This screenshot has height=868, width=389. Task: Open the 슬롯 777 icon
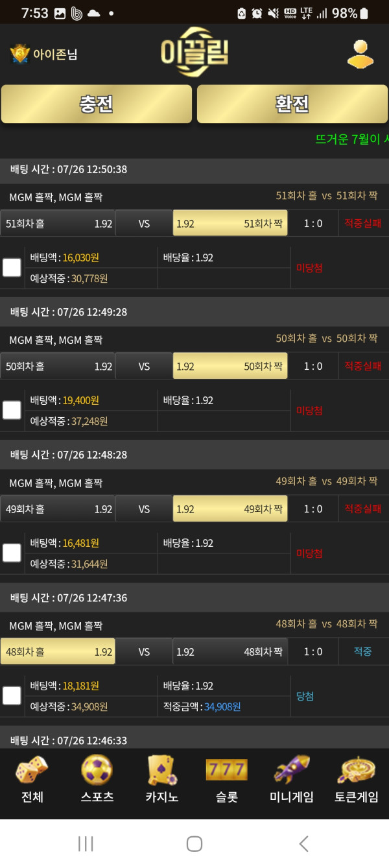tap(226, 769)
